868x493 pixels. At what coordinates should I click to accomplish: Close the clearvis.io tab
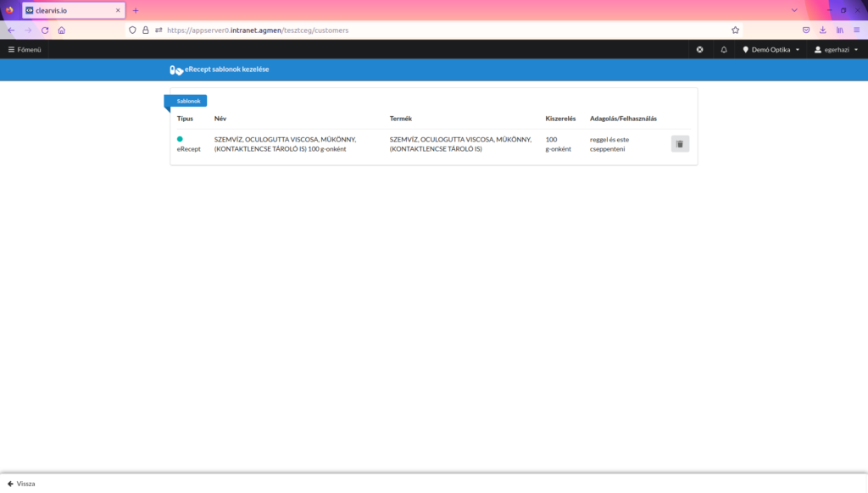coord(118,10)
